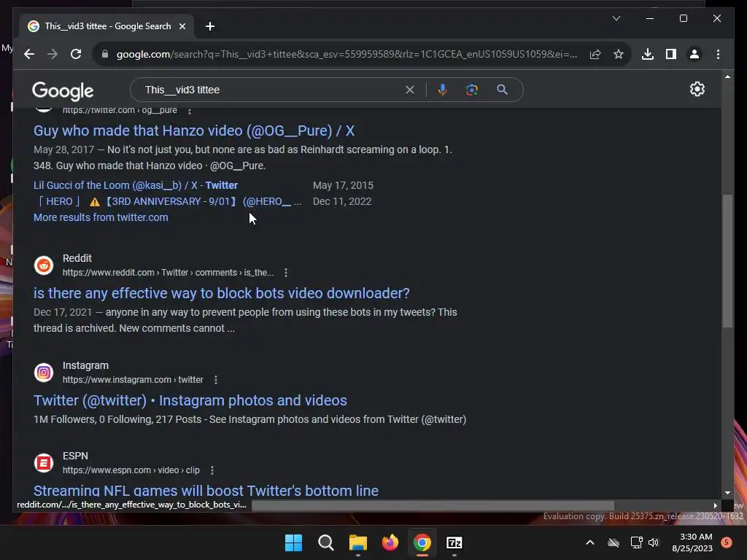Image resolution: width=747 pixels, height=560 pixels.
Task: Open Chrome downloads icon
Action: (648, 54)
